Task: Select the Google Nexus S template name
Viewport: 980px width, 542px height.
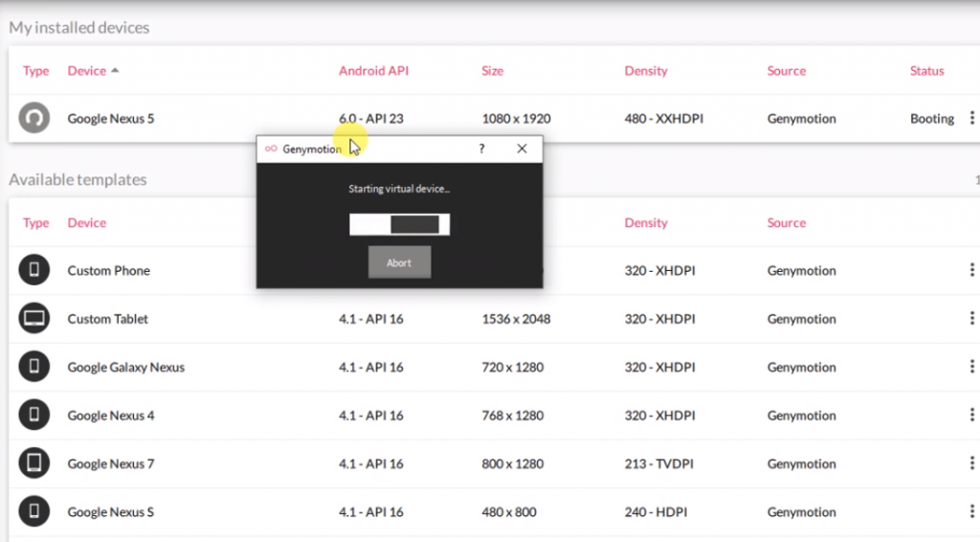Action: (x=111, y=512)
